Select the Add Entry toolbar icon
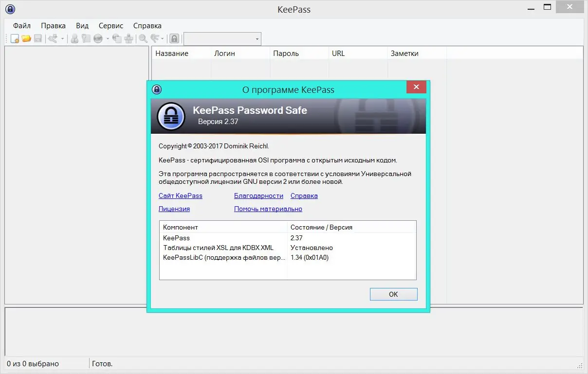The width and height of the screenshot is (588, 374). click(53, 38)
